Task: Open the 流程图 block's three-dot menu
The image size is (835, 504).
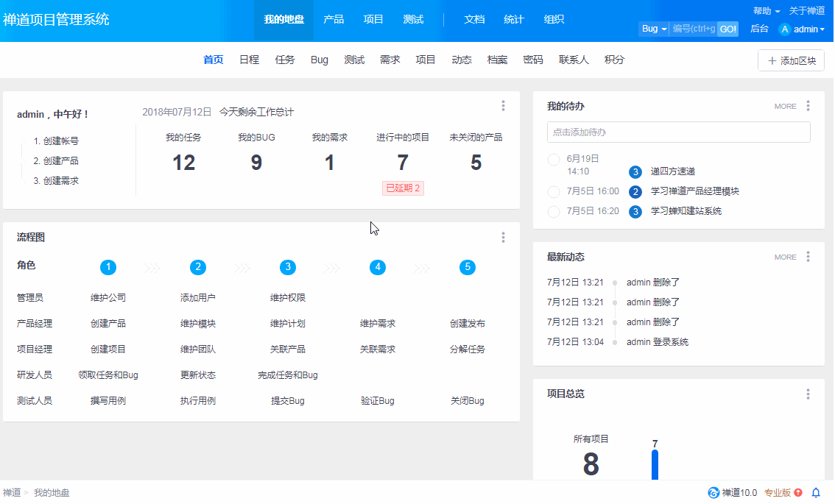Action: 503,238
